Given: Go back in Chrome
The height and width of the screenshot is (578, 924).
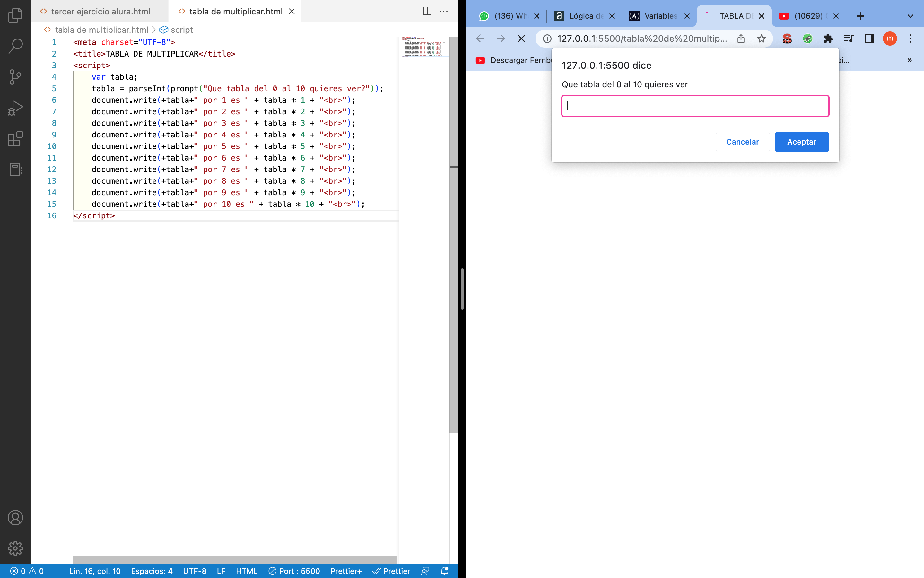Looking at the screenshot, I should (480, 38).
